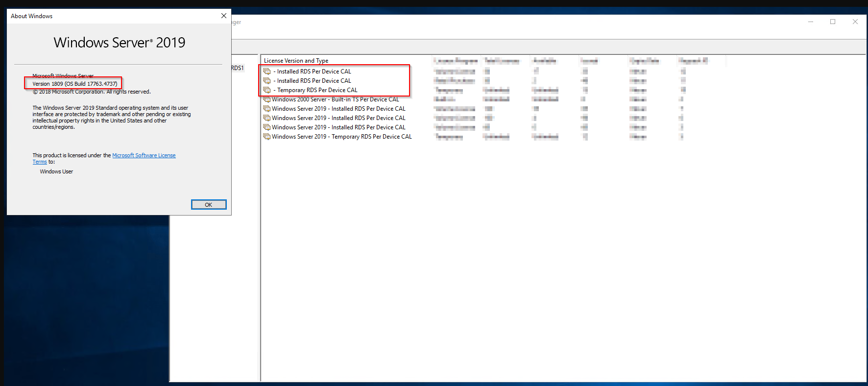868x386 pixels.
Task: Open the Microsoft Software License link
Action: (x=144, y=155)
